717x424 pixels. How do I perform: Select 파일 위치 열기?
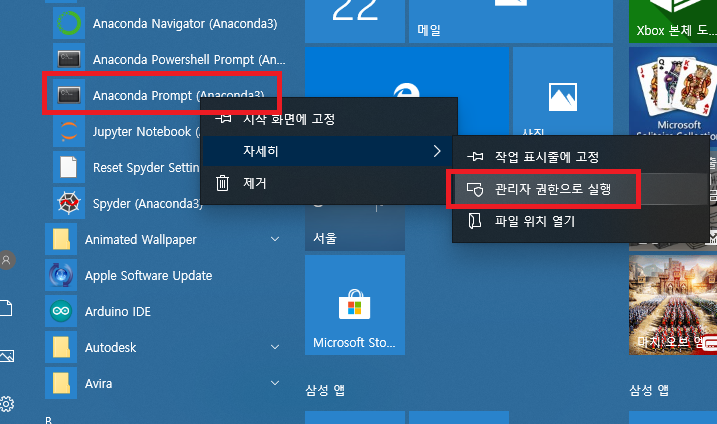click(x=581, y=221)
